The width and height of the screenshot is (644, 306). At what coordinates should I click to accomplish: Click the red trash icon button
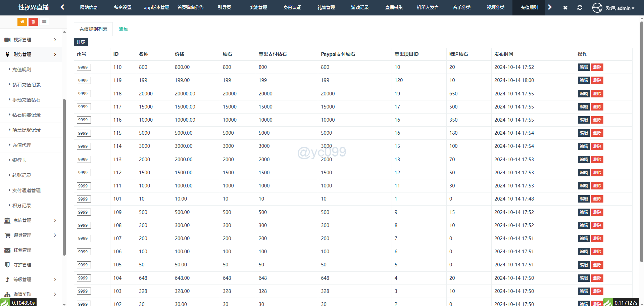click(x=33, y=22)
